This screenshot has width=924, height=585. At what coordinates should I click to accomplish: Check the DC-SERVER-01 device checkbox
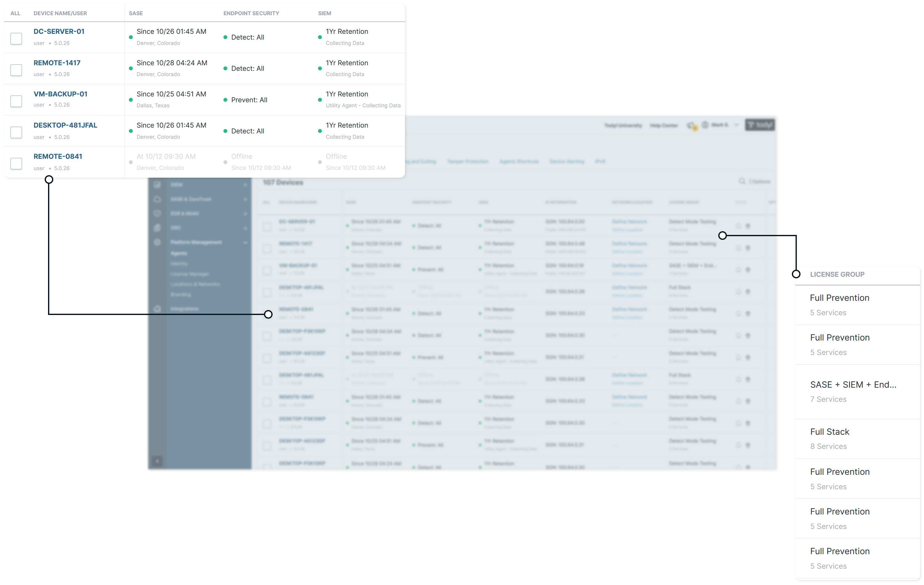pyautogui.click(x=17, y=38)
